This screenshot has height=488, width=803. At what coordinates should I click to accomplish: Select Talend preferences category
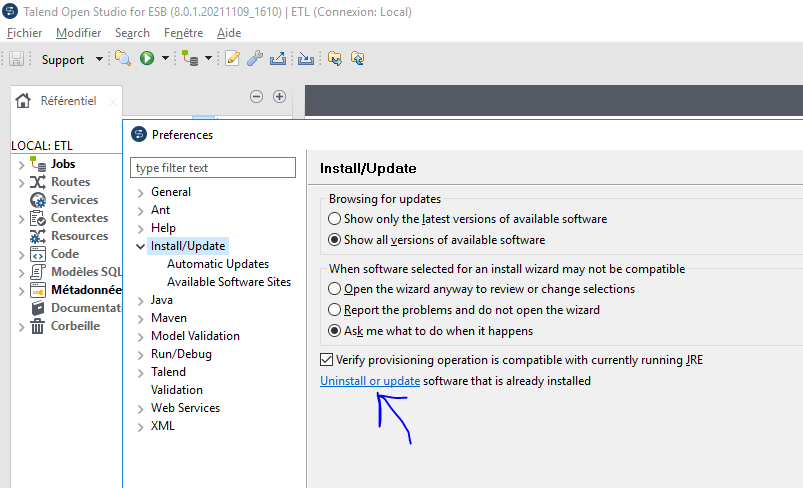coord(168,372)
